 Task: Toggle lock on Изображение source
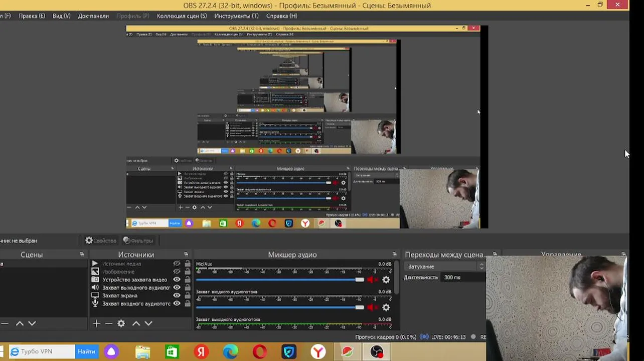pyautogui.click(x=187, y=272)
